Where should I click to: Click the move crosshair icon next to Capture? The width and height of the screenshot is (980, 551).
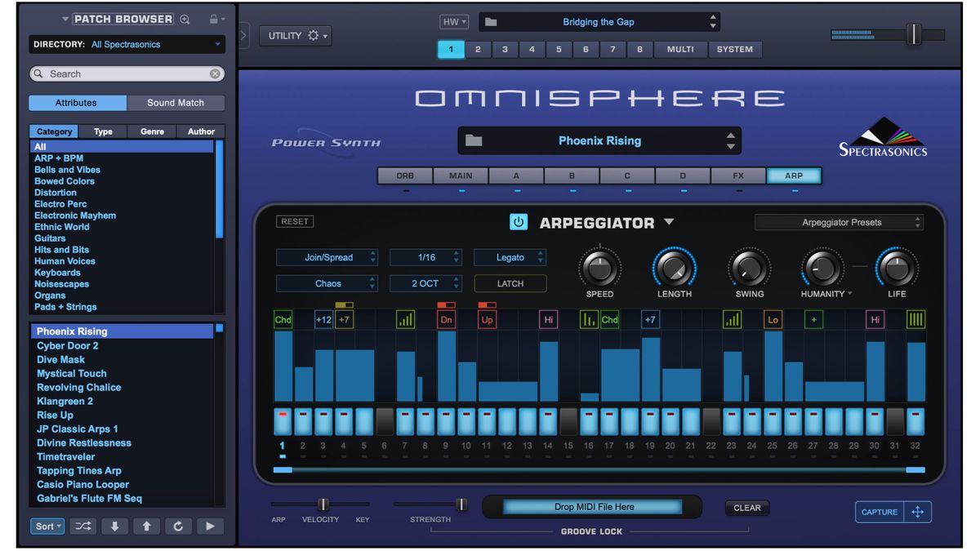pyautogui.click(x=918, y=512)
